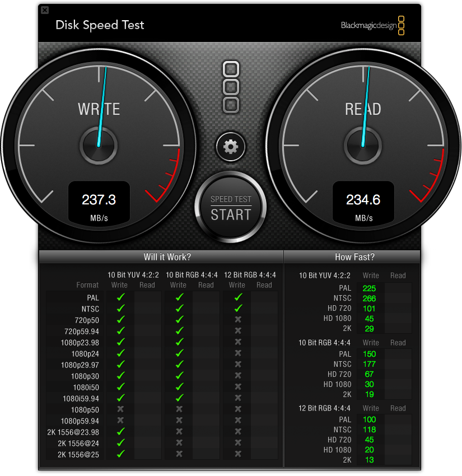Click 1080p50 cross under 10 Bit YUV Write
Screen dimensions: 462x476
point(120,409)
